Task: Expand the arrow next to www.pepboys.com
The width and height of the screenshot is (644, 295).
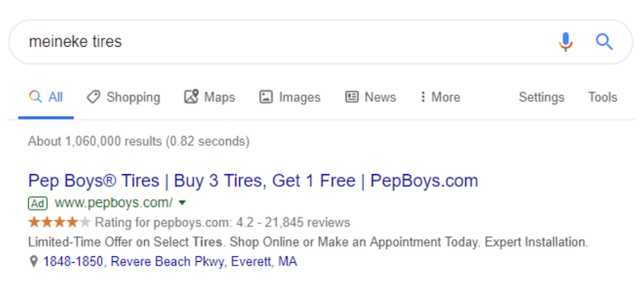Action: (x=183, y=203)
